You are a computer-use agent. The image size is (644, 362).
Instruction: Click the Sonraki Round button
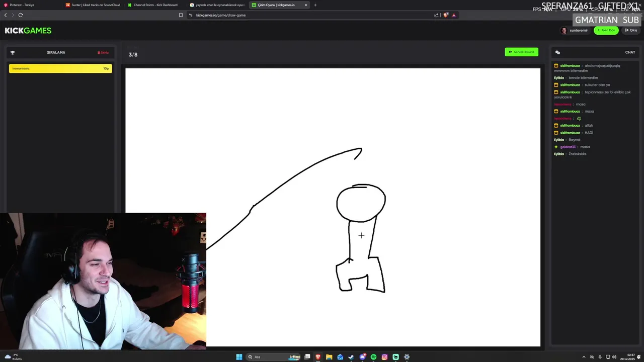coord(521,52)
